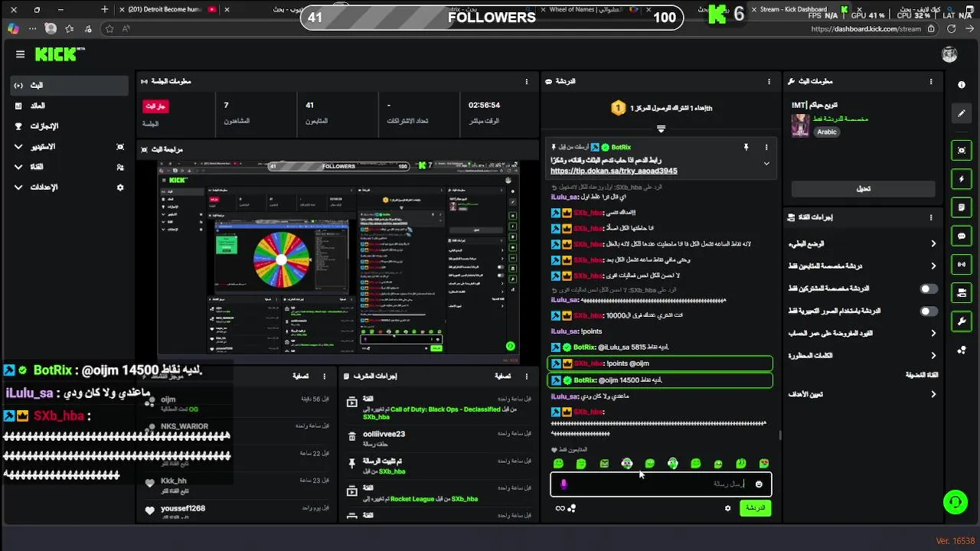The image size is (980, 551).
Task: Open account age restriction settings row
Action: point(862,333)
